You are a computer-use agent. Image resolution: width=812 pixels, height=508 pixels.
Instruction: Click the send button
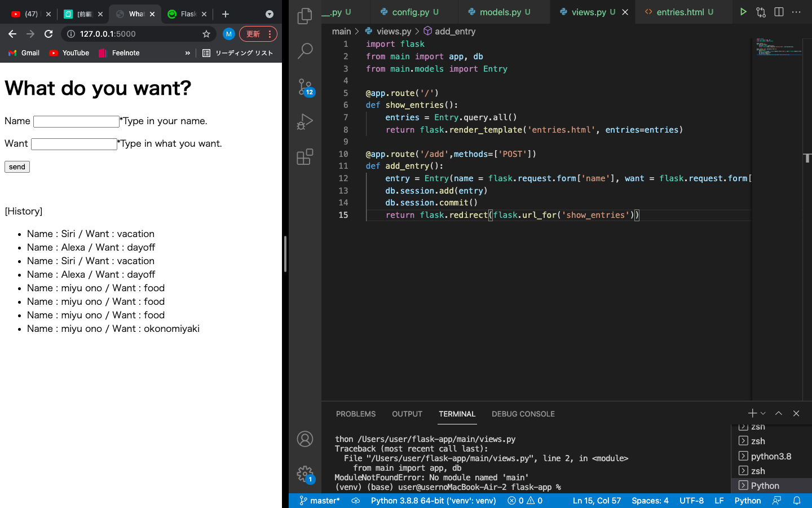[x=17, y=167]
